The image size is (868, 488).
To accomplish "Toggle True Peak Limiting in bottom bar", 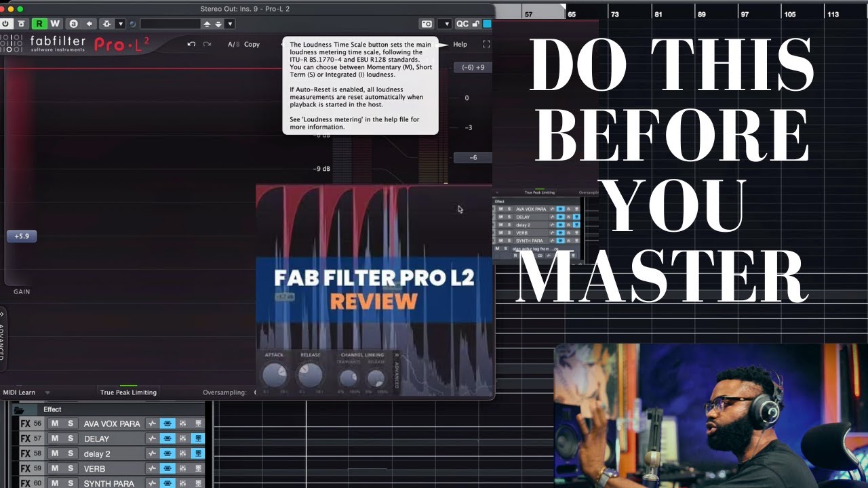I will (128, 392).
